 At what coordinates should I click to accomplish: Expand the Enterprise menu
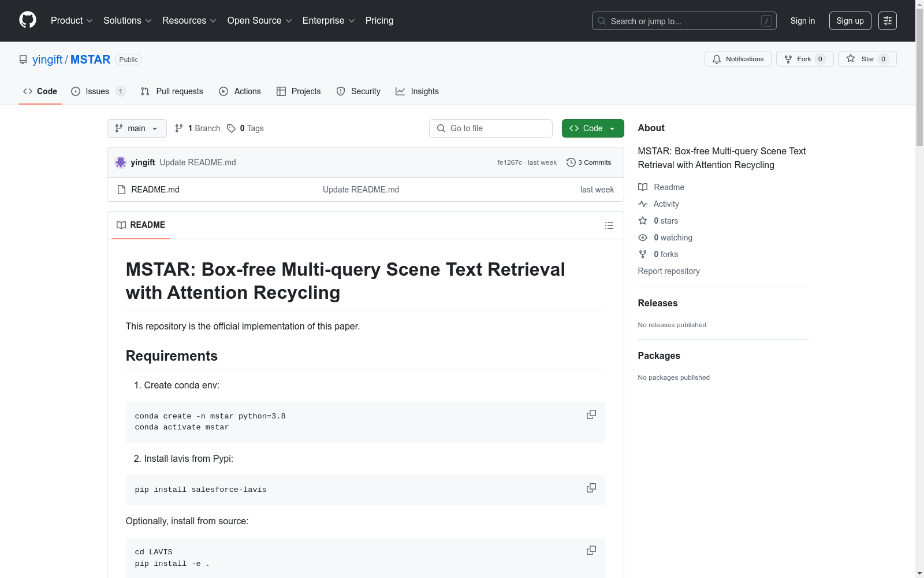[x=329, y=20]
